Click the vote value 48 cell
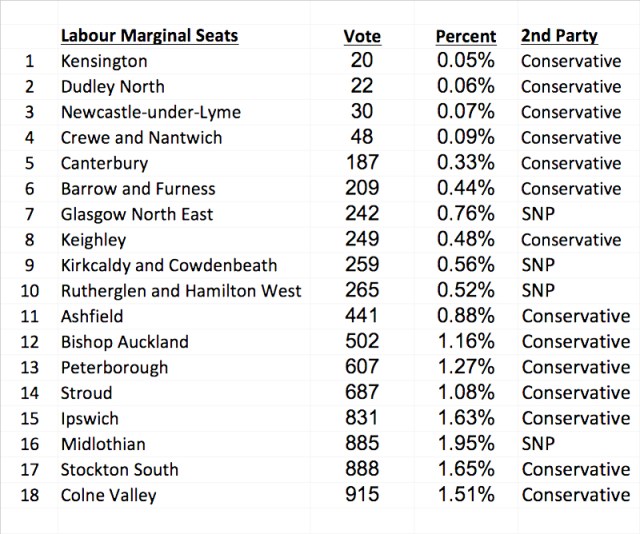 click(361, 138)
